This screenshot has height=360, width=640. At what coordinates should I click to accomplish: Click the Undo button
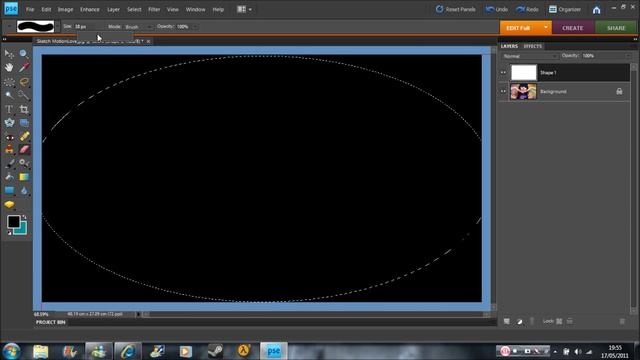pyautogui.click(x=497, y=9)
